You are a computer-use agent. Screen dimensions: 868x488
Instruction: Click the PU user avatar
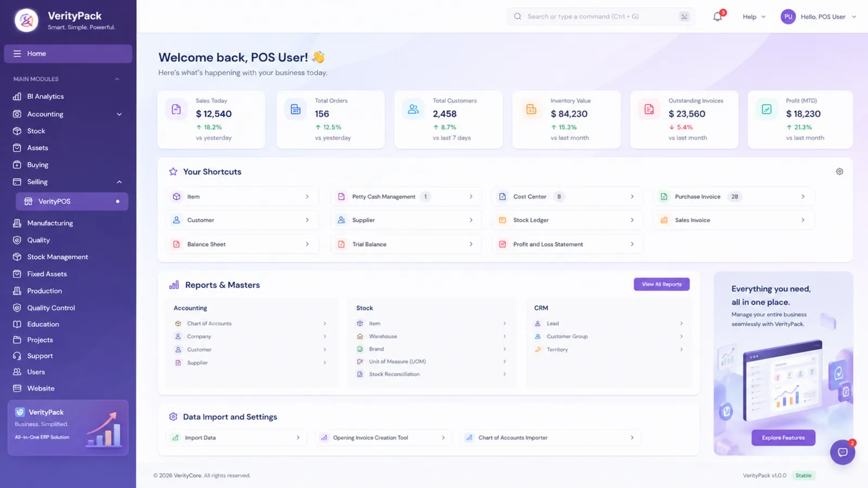(x=788, y=17)
